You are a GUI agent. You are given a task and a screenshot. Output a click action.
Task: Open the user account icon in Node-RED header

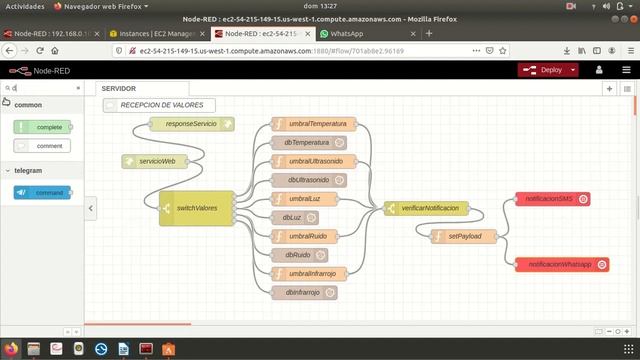pos(599,70)
